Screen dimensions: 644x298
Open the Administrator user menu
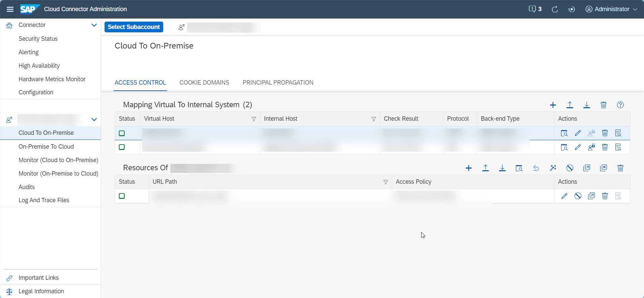[x=611, y=9]
